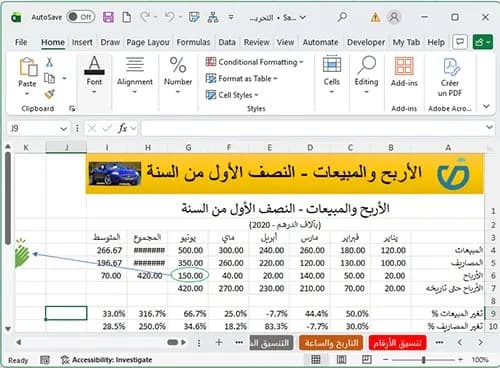This screenshot has width=500, height=368.
Task: Add a new sheet with plus button
Action: click(219, 342)
